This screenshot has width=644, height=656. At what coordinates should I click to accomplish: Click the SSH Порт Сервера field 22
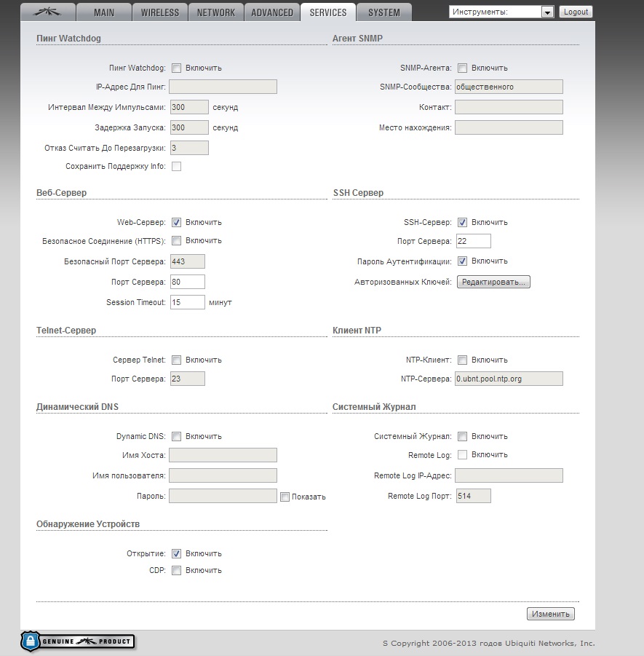point(474,241)
